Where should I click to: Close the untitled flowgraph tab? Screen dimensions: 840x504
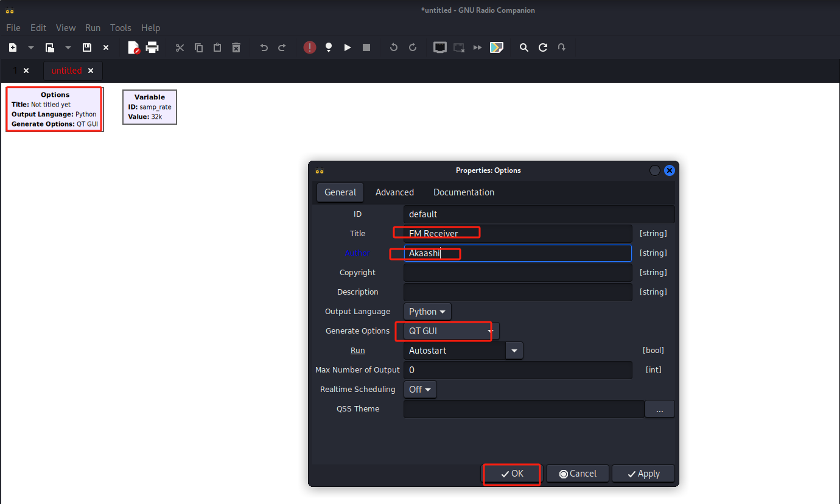tap(91, 71)
